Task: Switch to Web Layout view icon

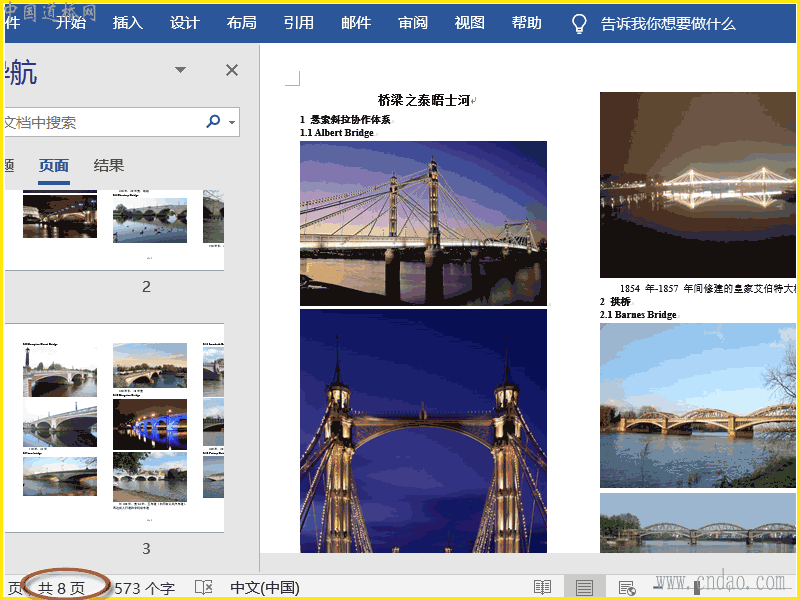Action: 627,588
